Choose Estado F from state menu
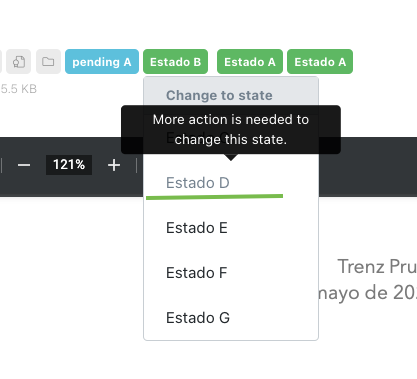 coord(197,273)
